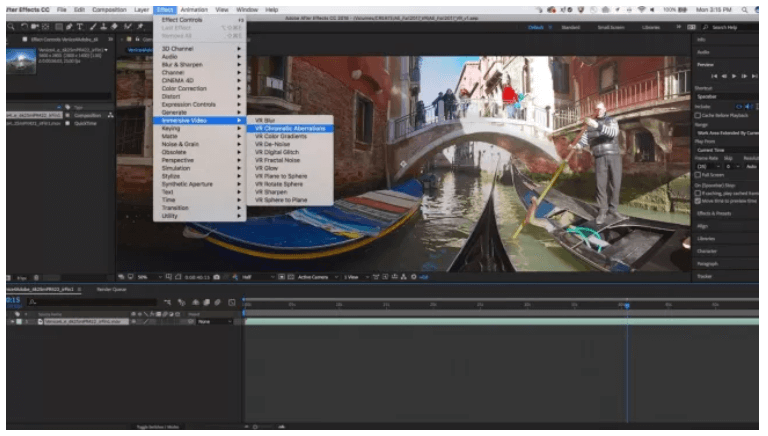Click the Draft 3D icon in timeline

point(182,302)
